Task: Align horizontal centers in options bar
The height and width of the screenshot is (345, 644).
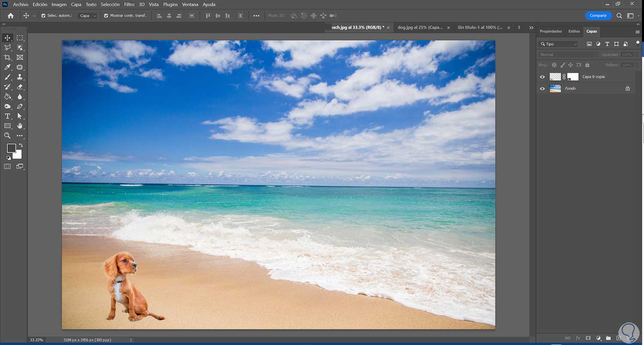Action: point(169,15)
